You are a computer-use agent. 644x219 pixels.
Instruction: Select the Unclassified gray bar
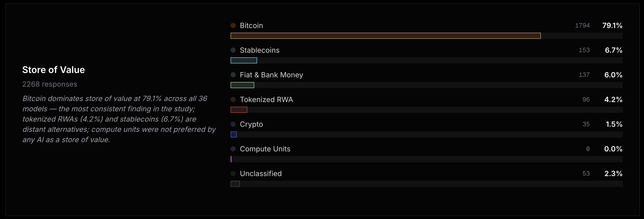[235, 184]
